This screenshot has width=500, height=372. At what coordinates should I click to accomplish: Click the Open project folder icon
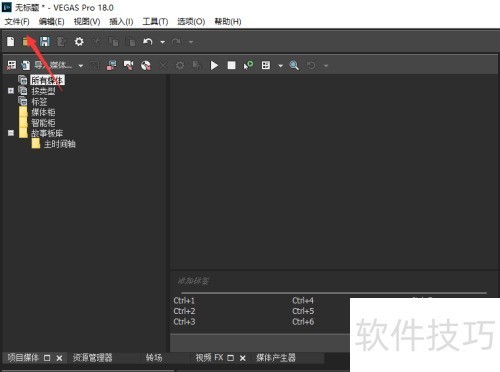pyautogui.click(x=27, y=42)
